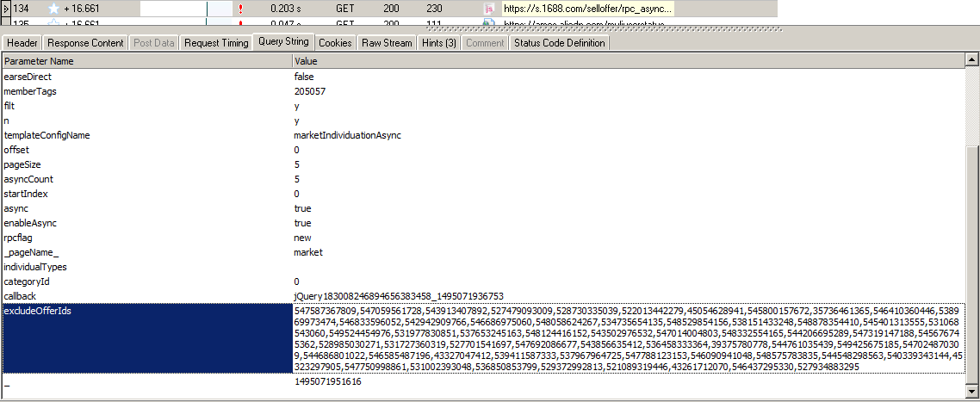Switch to the Cookies tab
The width and height of the screenshot is (980, 402).
click(335, 42)
